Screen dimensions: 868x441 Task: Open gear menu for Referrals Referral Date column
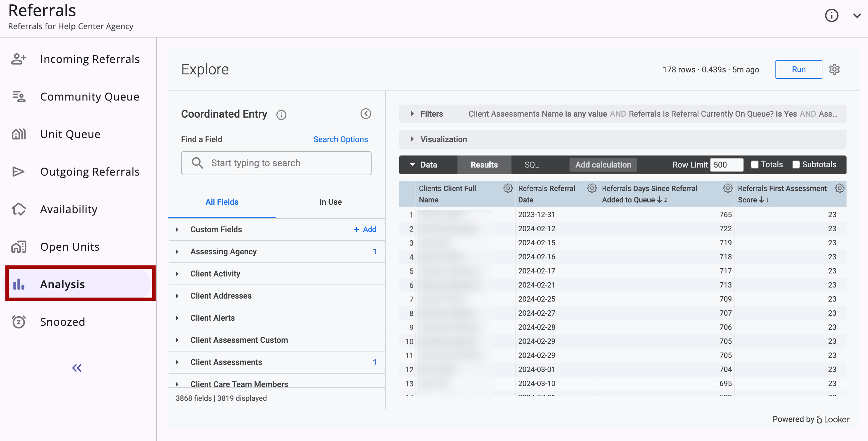[x=592, y=188]
